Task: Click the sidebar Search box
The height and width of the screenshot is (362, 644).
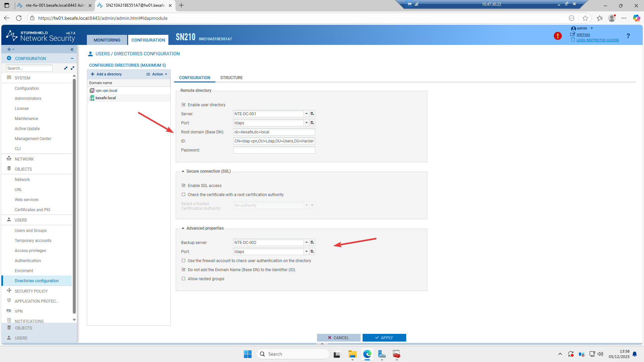Action: coord(29,68)
